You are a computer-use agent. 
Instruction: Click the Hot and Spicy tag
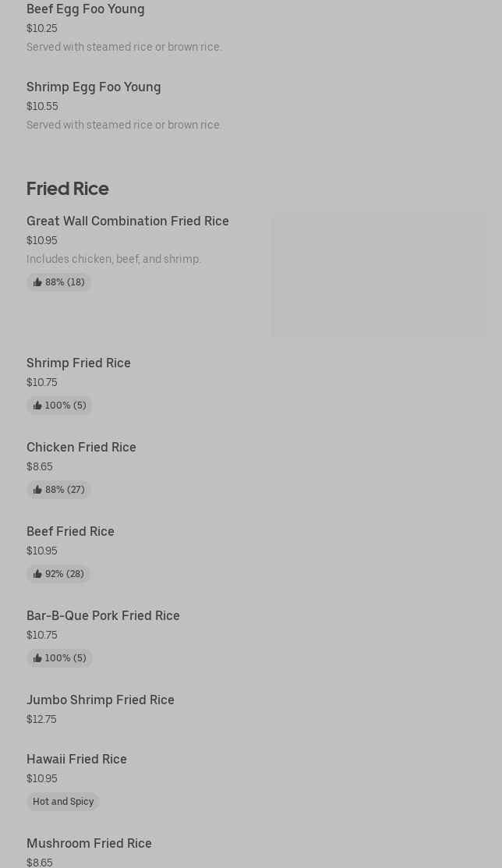(x=63, y=802)
